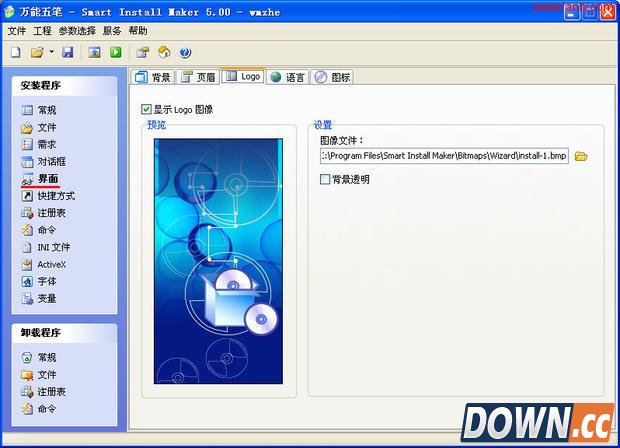Open the ActiveX section

[43, 265]
